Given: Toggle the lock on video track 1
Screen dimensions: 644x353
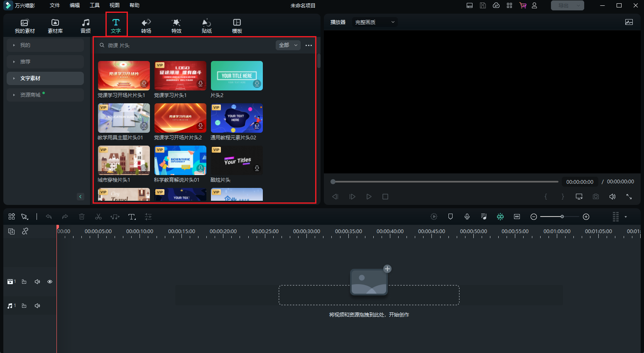Looking at the screenshot, I should tap(24, 282).
